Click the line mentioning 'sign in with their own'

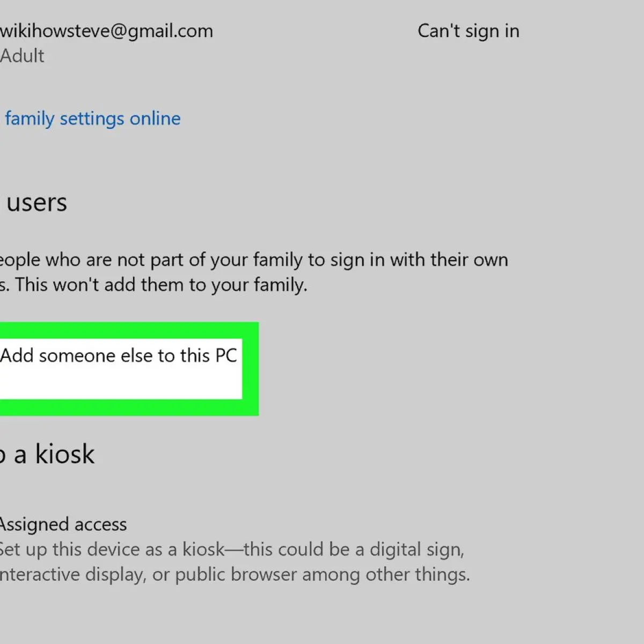tap(254, 260)
